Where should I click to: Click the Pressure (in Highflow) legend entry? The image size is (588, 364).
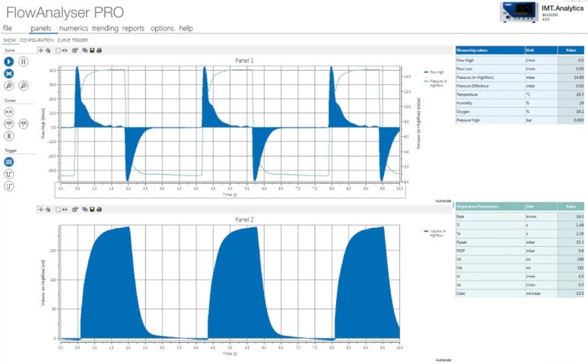[435, 83]
